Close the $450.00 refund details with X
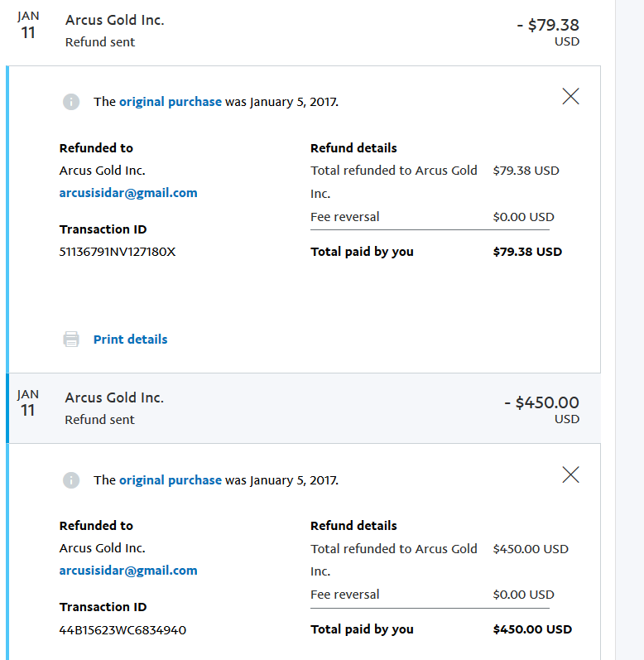Image resolution: width=644 pixels, height=660 pixels. pos(570,475)
